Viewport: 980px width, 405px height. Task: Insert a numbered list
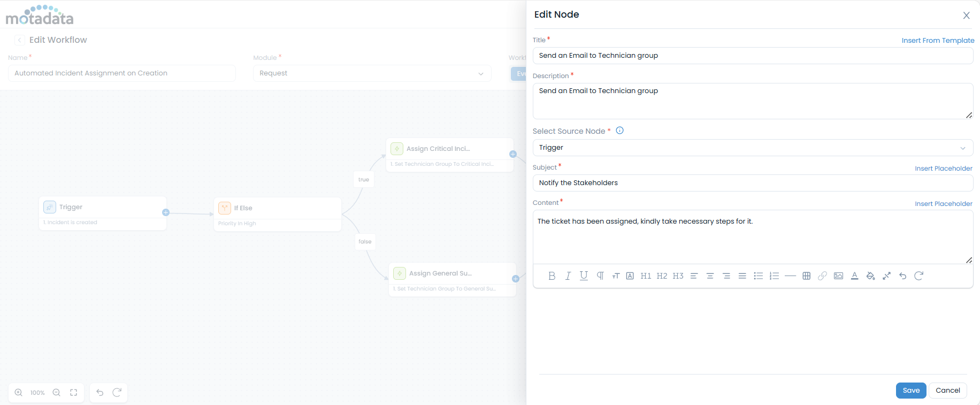pyautogui.click(x=774, y=276)
